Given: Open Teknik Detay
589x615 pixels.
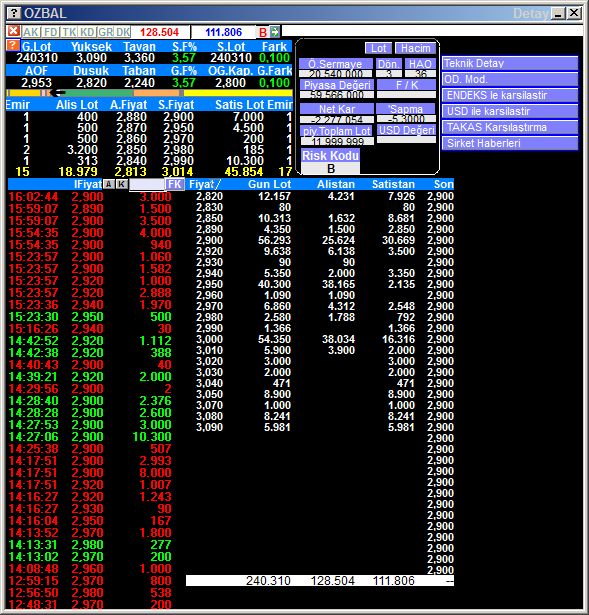Looking at the screenshot, I should click(510, 63).
